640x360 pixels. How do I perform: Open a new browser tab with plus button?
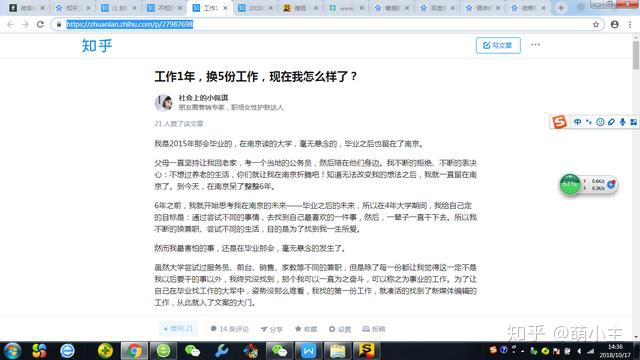(x=561, y=8)
